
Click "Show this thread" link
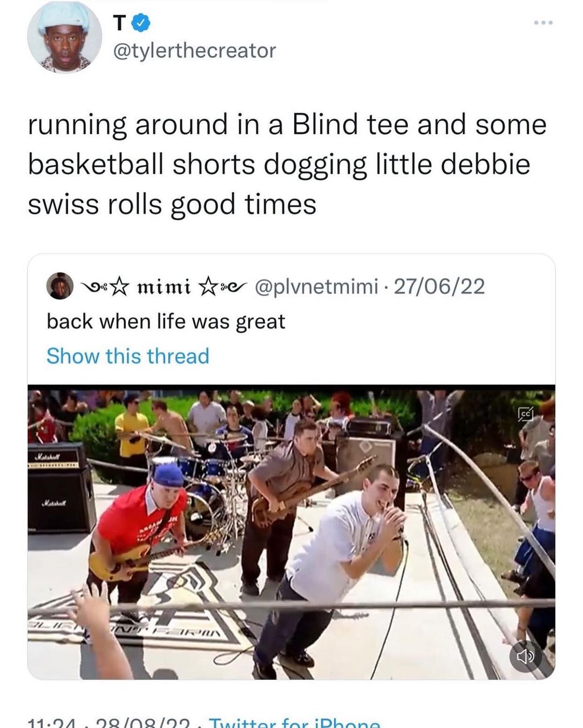[x=127, y=356]
